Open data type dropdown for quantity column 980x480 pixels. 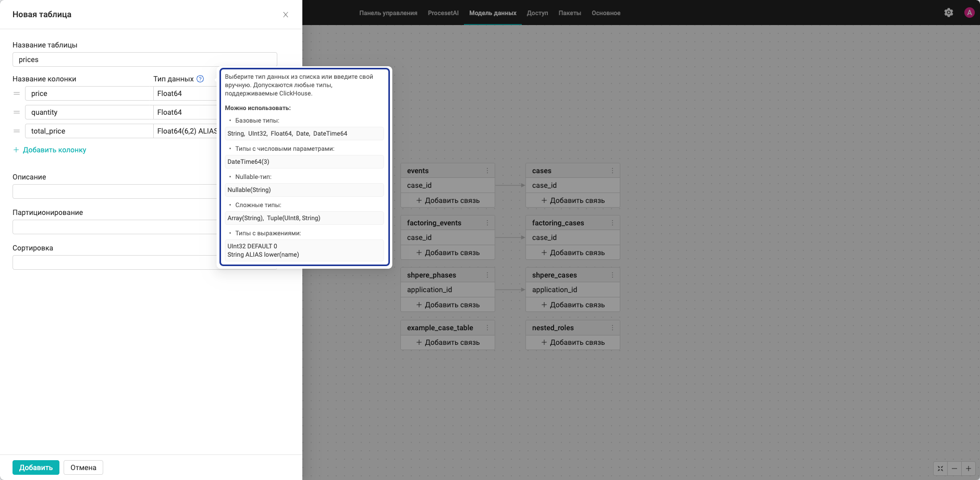[186, 112]
